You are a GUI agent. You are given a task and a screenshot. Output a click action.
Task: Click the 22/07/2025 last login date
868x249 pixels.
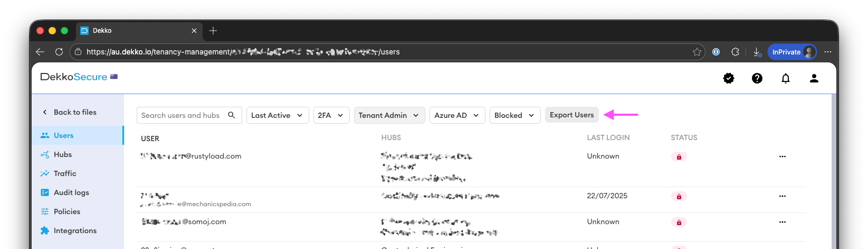click(607, 196)
